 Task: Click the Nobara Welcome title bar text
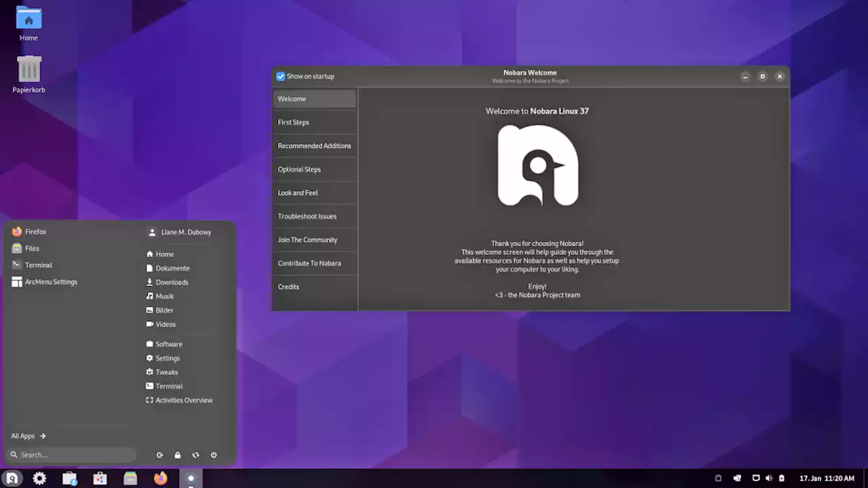(x=530, y=73)
